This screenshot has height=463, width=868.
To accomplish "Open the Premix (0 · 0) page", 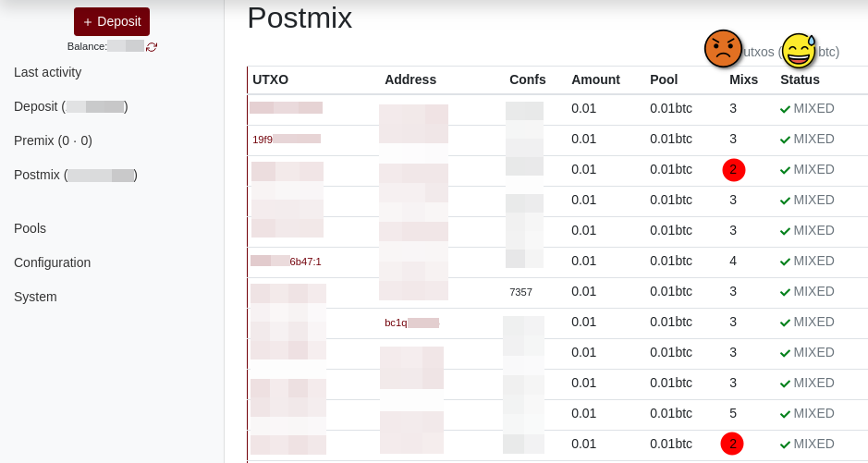I will click(x=53, y=141).
